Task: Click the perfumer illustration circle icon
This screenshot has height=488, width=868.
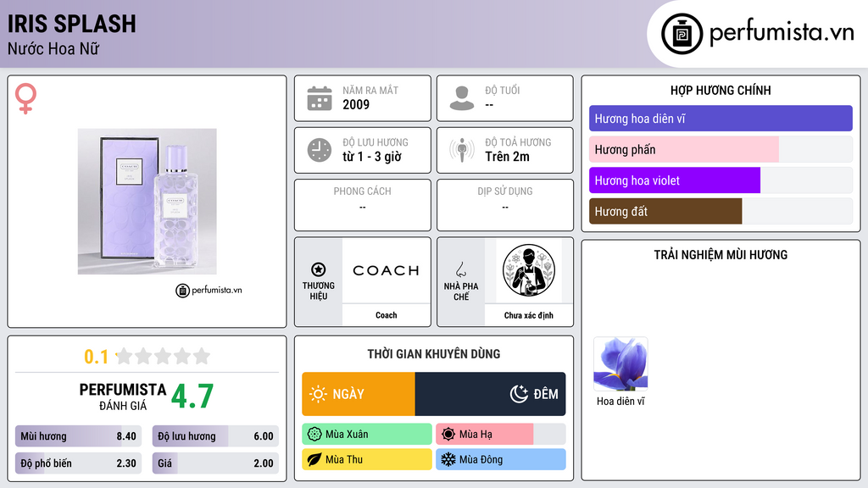Action: [x=529, y=270]
